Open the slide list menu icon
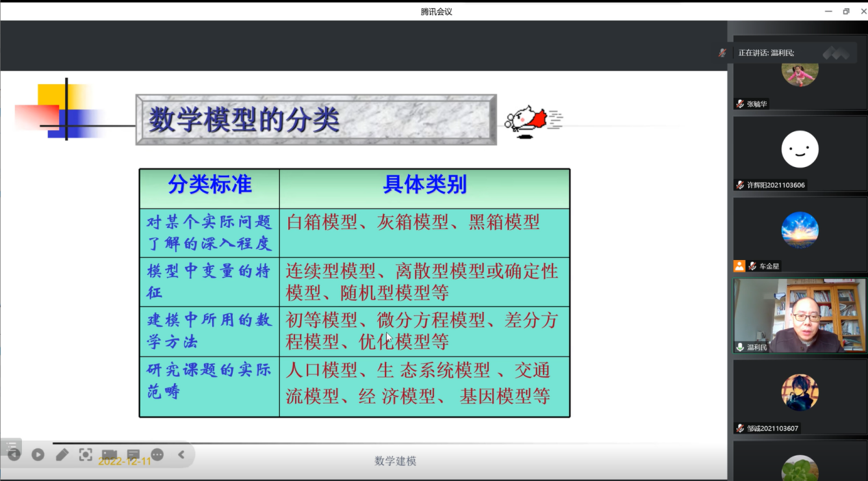The height and width of the screenshot is (481, 868). tap(11, 445)
